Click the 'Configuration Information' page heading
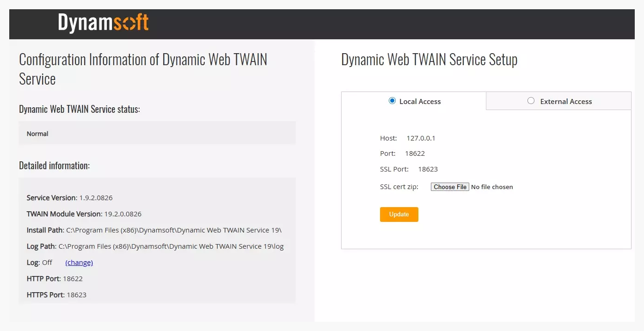644x331 pixels. click(143, 69)
